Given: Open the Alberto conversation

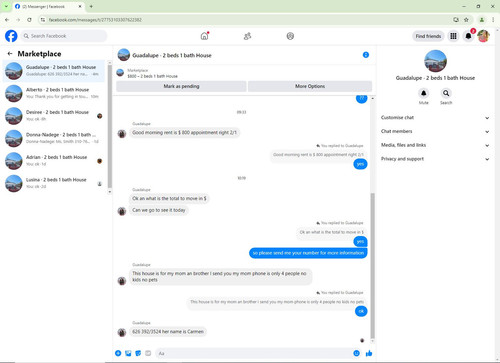Looking at the screenshot, I should click(x=54, y=93).
